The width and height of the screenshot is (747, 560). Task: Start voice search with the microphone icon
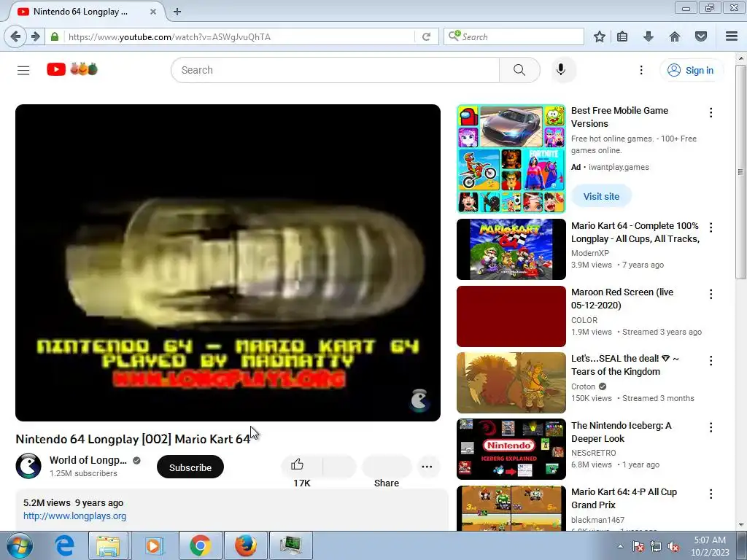(x=561, y=69)
